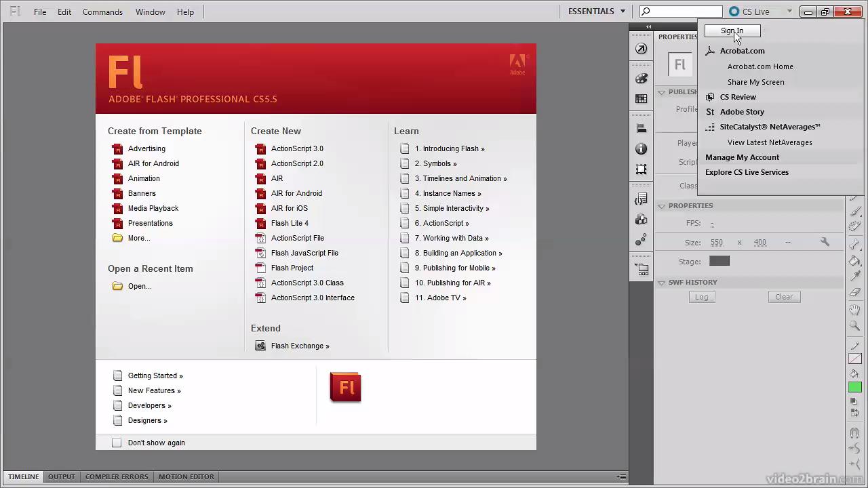
Task: Open 3. Timelines and Animation lesson
Action: pyautogui.click(x=460, y=178)
